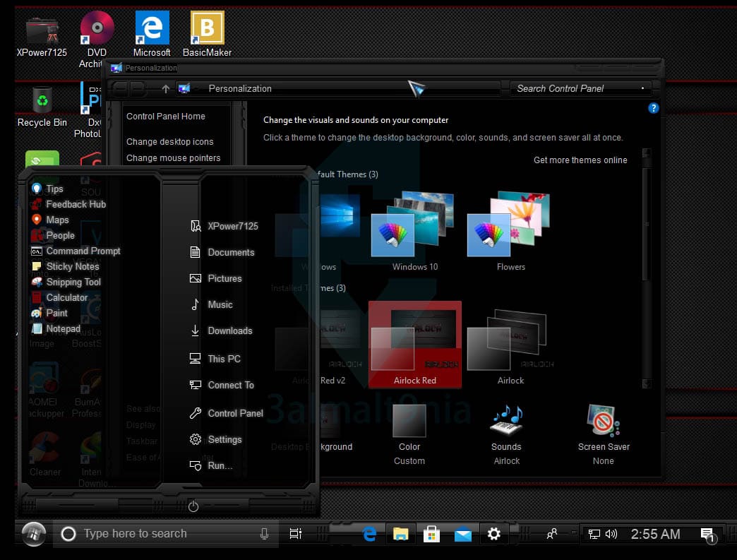Viewport: 737px width, 560px height.
Task: Open This PC from Start menu
Action: pos(215,359)
